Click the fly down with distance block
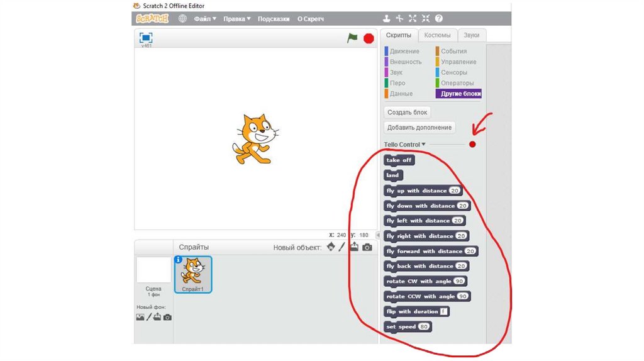Screen dimensions: 644x361 [427, 206]
